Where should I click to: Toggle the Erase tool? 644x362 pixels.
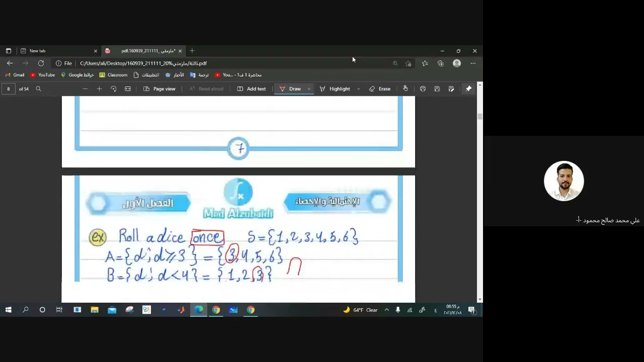380,89
